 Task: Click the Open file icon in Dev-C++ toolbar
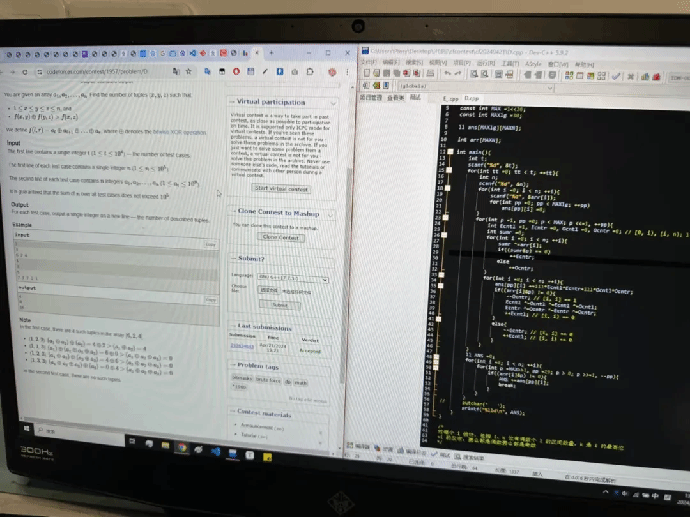tap(377, 73)
